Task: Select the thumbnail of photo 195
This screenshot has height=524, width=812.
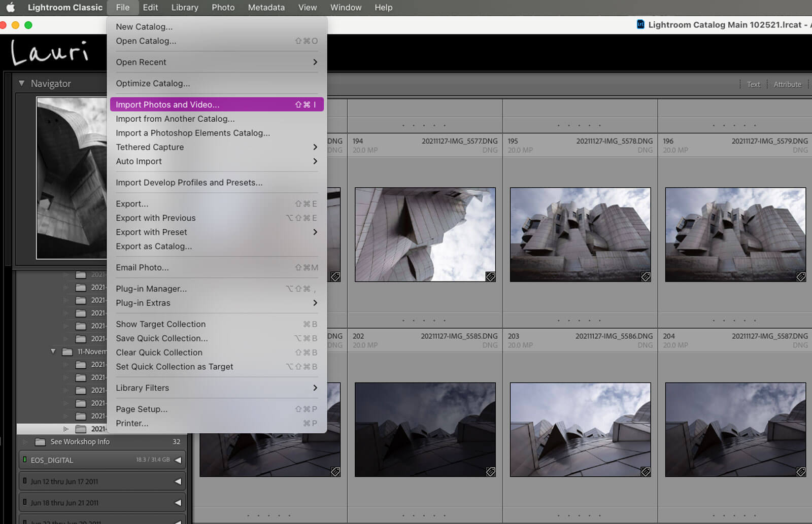Action: (580, 234)
